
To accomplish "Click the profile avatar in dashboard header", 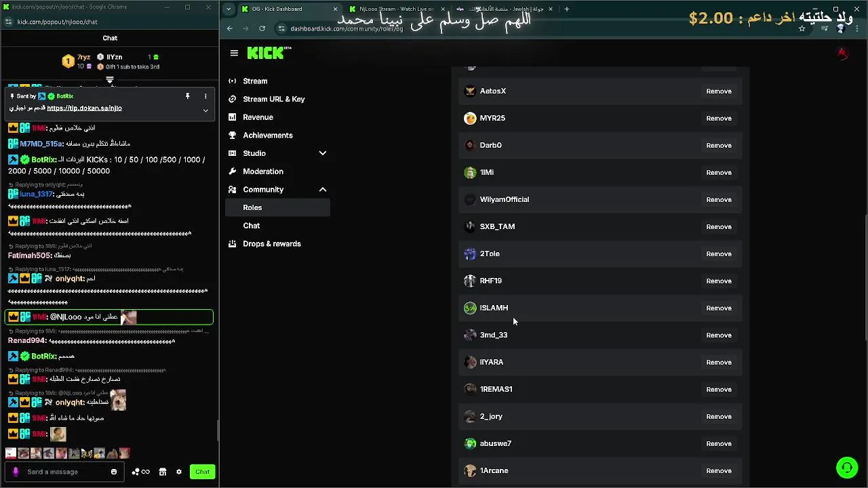I will click(842, 53).
